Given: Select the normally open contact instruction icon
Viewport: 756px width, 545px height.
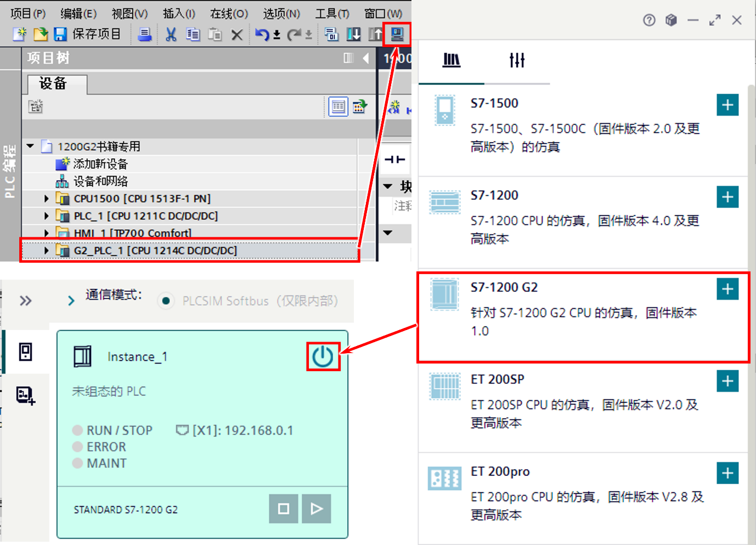Looking at the screenshot, I should (394, 158).
